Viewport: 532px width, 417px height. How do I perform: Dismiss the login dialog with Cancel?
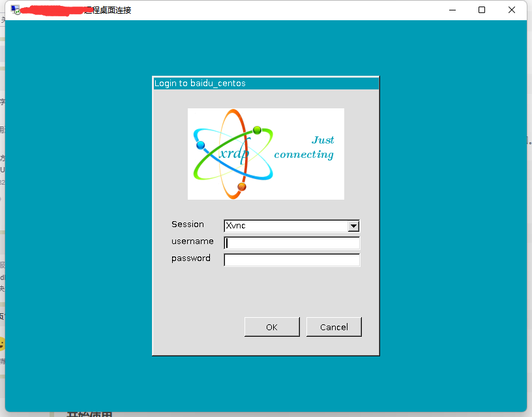[x=334, y=327]
